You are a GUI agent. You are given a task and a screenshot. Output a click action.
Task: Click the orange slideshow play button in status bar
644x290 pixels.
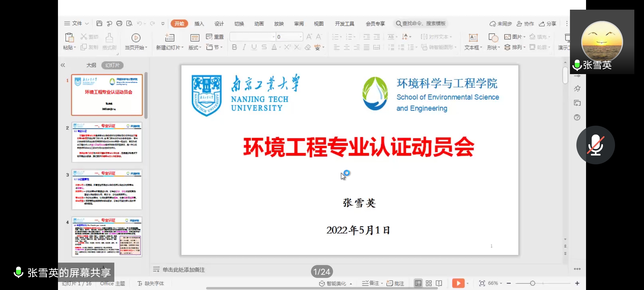458,283
